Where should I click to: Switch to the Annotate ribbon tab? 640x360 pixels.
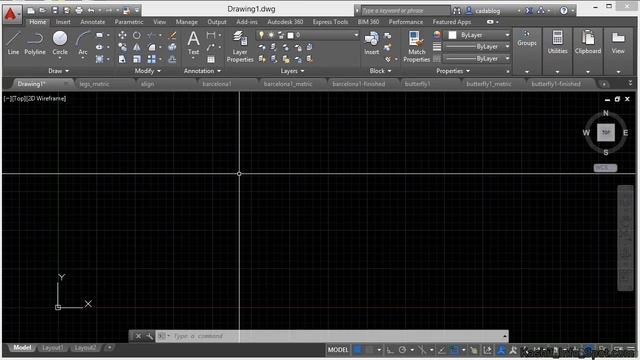point(93,22)
